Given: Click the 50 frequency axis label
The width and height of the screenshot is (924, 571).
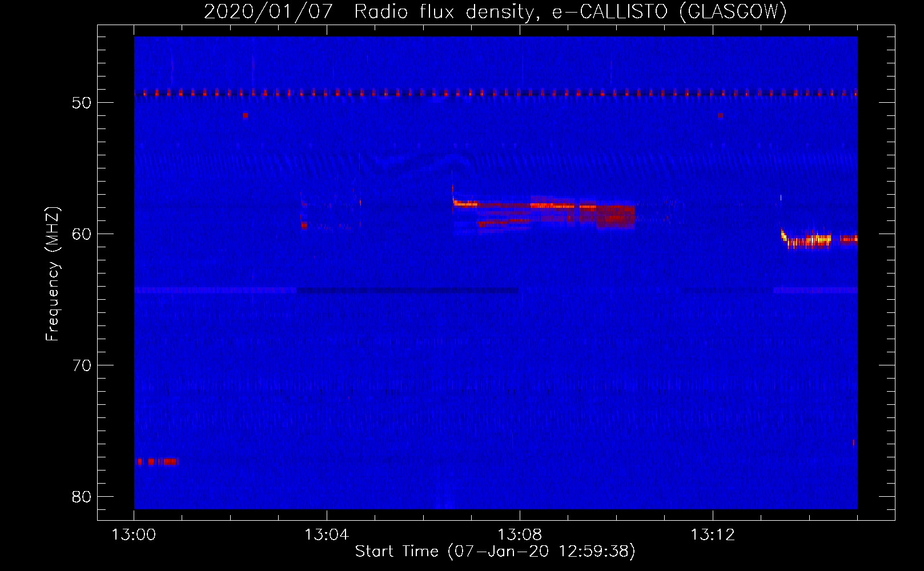Looking at the screenshot, I should click(x=82, y=103).
